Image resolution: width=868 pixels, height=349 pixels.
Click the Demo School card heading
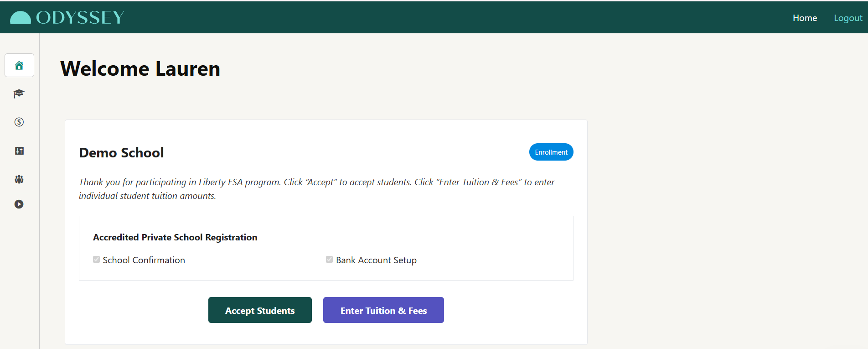click(121, 152)
